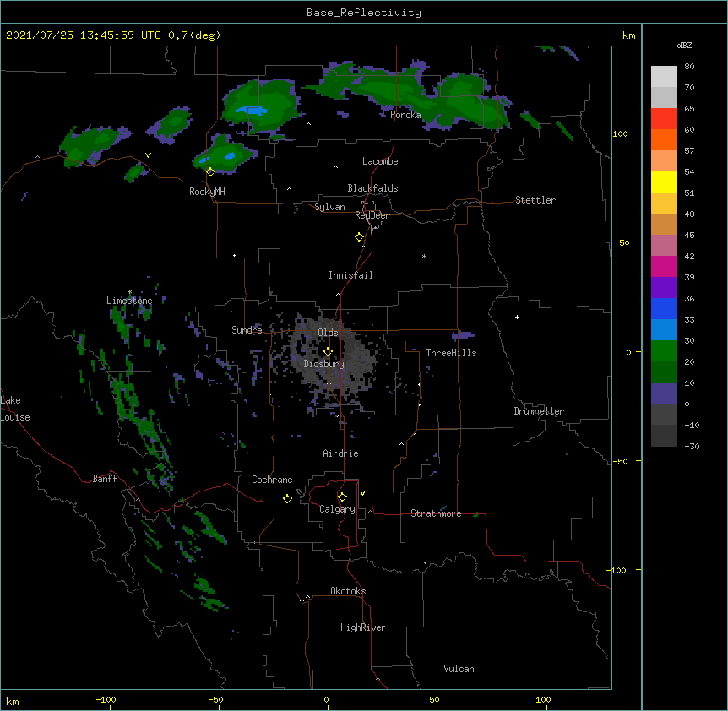728x711 pixels.
Task: Click the yellow V marker east of Calgary
Action: coord(362,493)
